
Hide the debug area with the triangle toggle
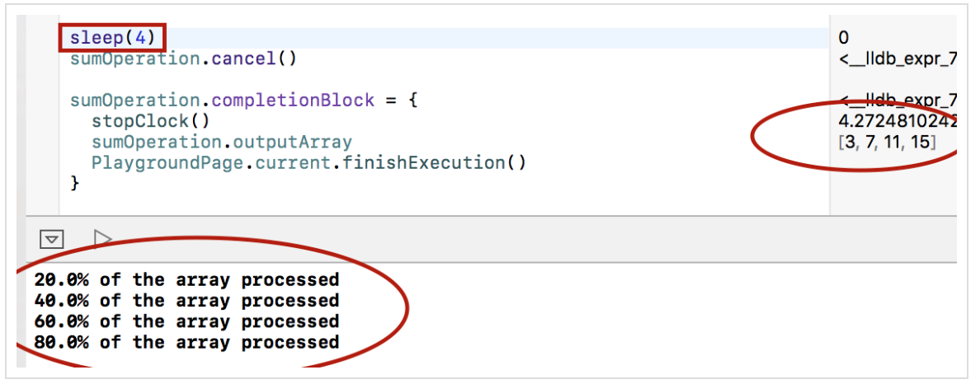click(x=52, y=239)
